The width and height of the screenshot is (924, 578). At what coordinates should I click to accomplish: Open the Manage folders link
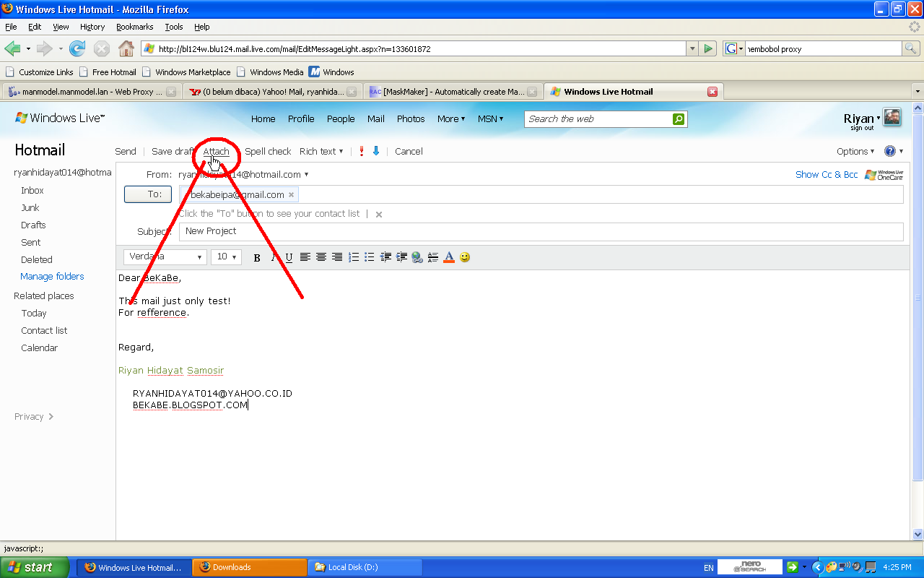[52, 277]
